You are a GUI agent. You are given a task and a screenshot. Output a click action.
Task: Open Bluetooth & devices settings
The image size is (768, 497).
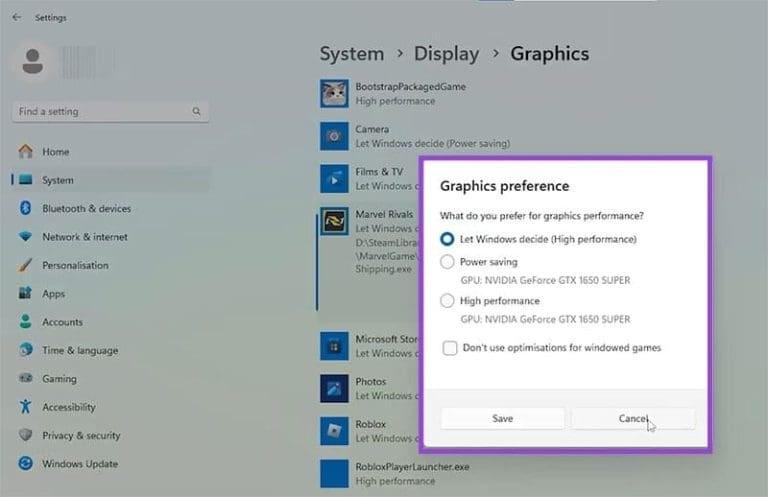[x=86, y=209]
